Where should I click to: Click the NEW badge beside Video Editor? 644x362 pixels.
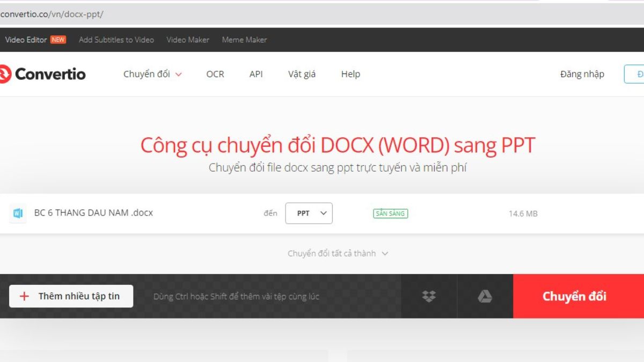click(58, 40)
